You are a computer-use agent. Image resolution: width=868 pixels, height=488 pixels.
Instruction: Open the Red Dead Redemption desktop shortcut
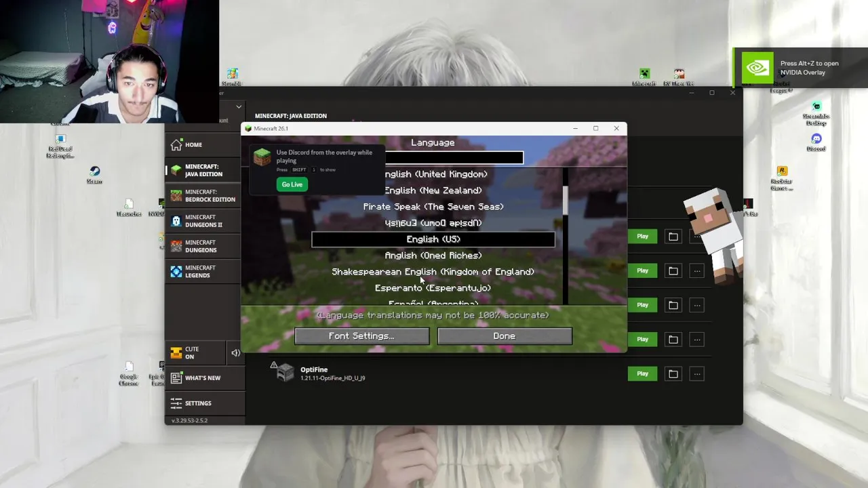[x=60, y=146]
